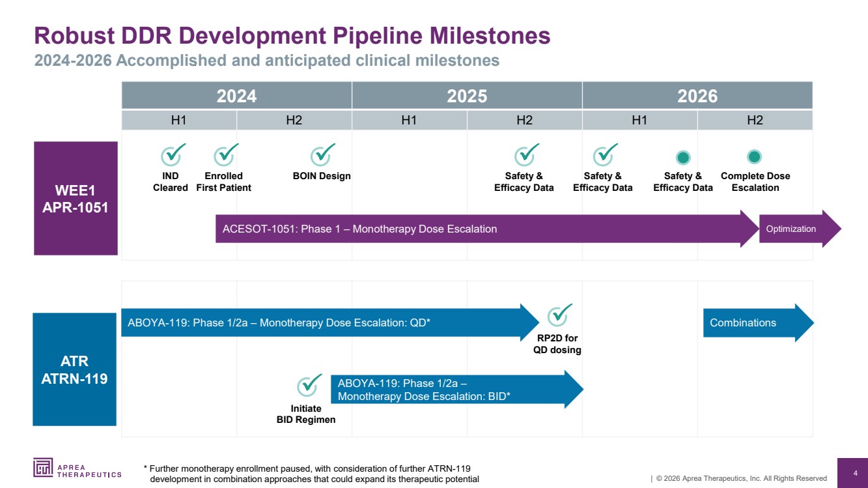This screenshot has width=868, height=488.
Task: Click the checkmark icon above IND Cleared
Action: 172,156
